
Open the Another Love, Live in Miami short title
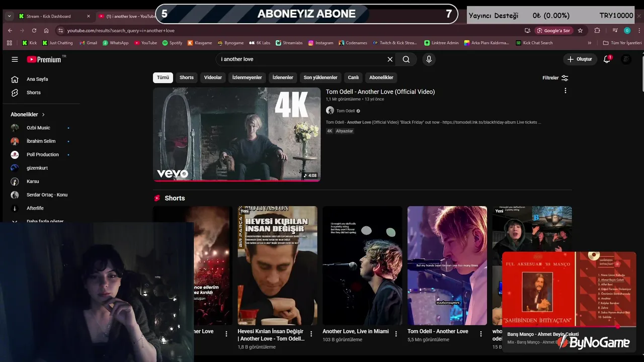(x=356, y=331)
